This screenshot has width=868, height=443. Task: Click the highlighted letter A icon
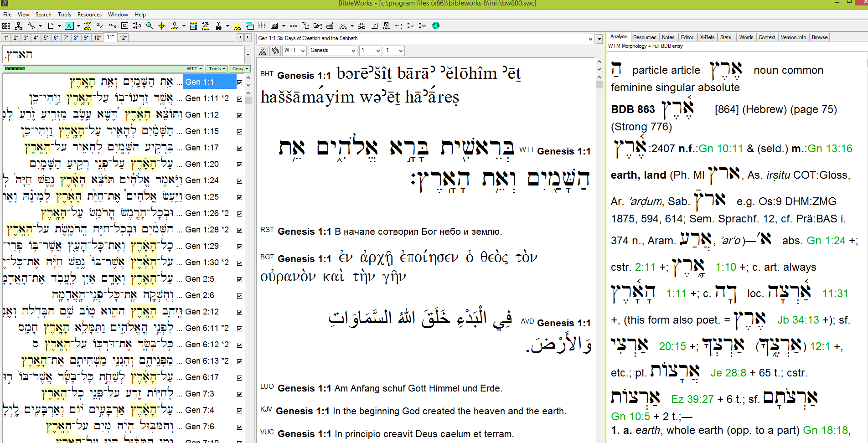(x=69, y=26)
